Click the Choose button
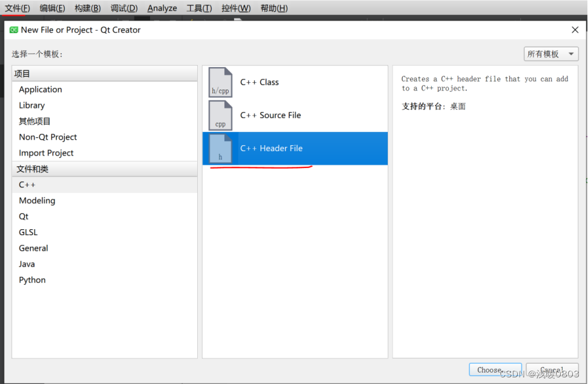Viewport: 588px width, 384px height. click(x=495, y=369)
